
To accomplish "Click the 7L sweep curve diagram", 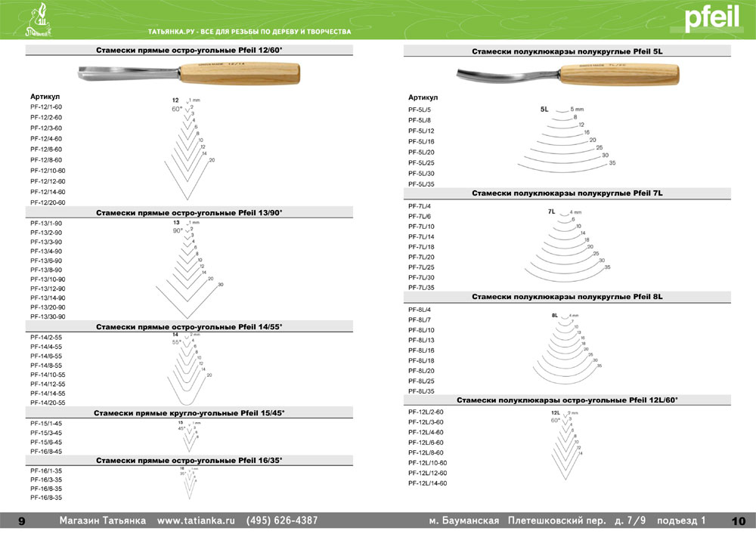I will [568, 245].
